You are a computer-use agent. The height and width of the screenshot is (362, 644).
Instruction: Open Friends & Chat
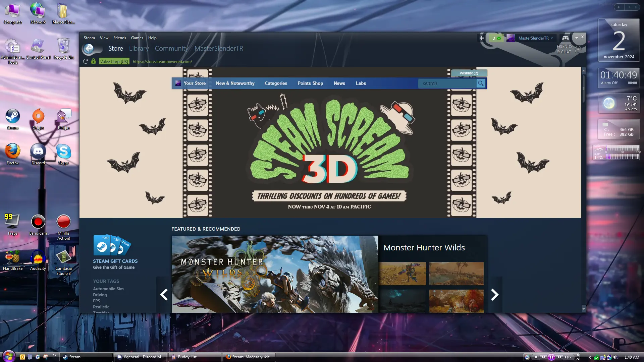click(x=569, y=49)
